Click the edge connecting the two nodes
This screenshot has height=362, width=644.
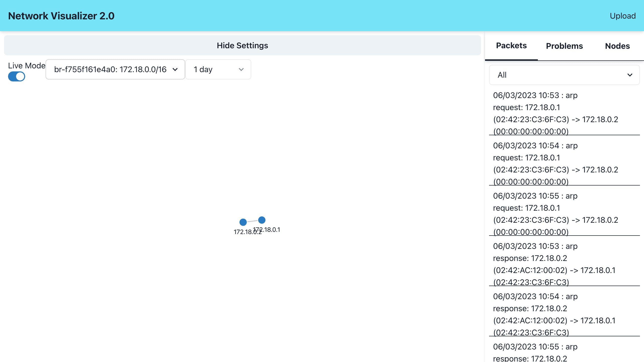pos(252,221)
